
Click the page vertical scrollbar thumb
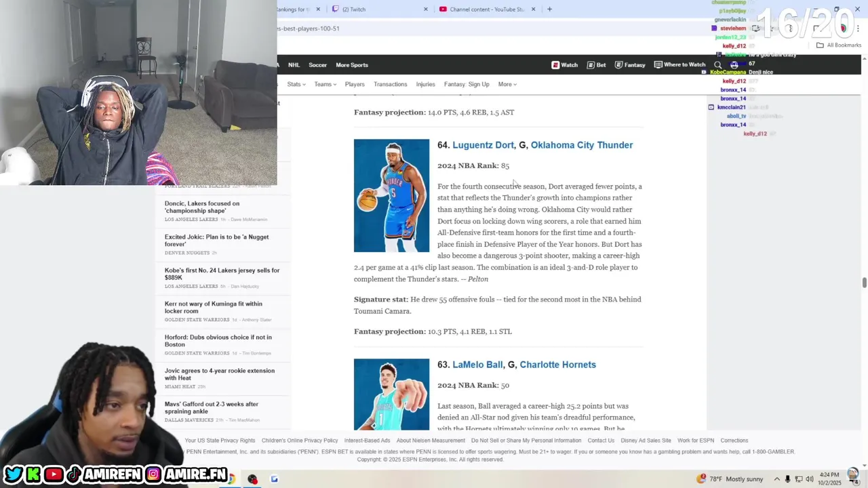[864, 283]
